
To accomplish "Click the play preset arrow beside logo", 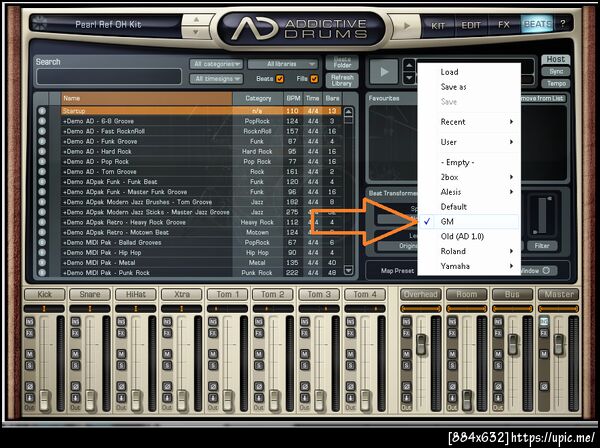I will point(406,26).
